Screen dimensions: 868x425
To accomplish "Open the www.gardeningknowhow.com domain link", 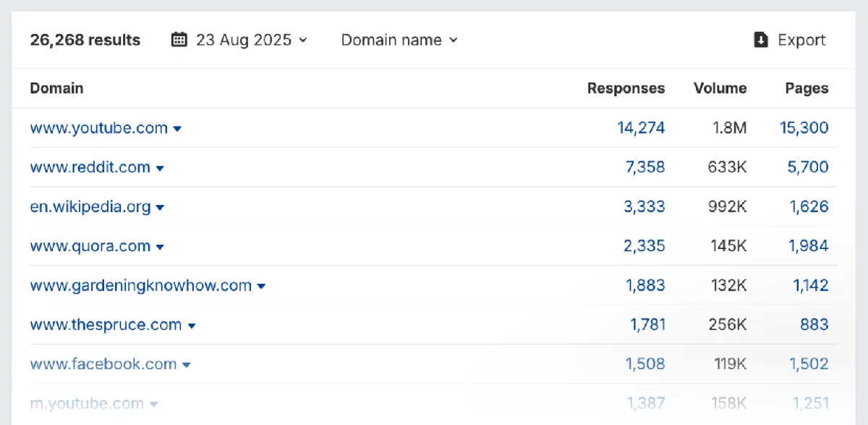I will coord(141,285).
